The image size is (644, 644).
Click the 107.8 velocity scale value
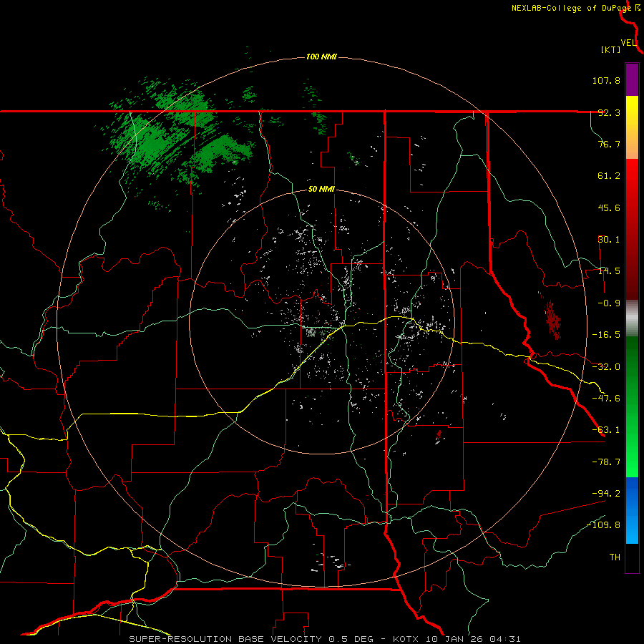point(606,80)
